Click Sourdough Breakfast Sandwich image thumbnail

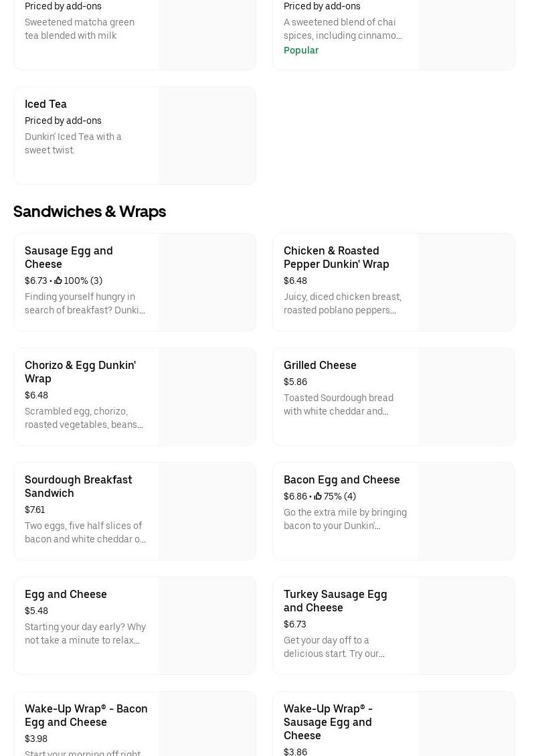coord(207,511)
